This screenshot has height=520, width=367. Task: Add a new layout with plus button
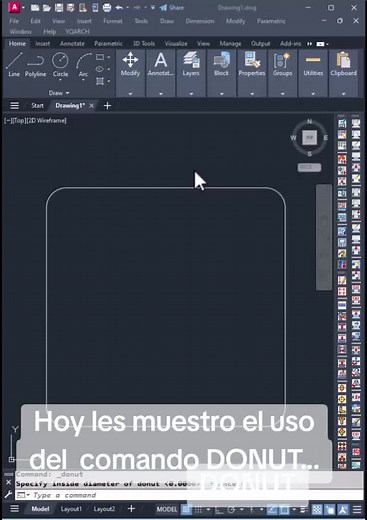coord(131,509)
